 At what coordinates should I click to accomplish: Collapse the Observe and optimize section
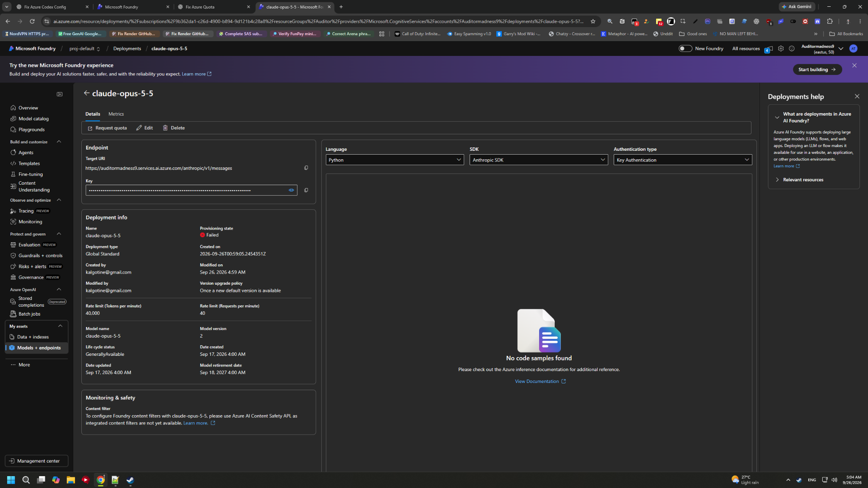point(59,200)
